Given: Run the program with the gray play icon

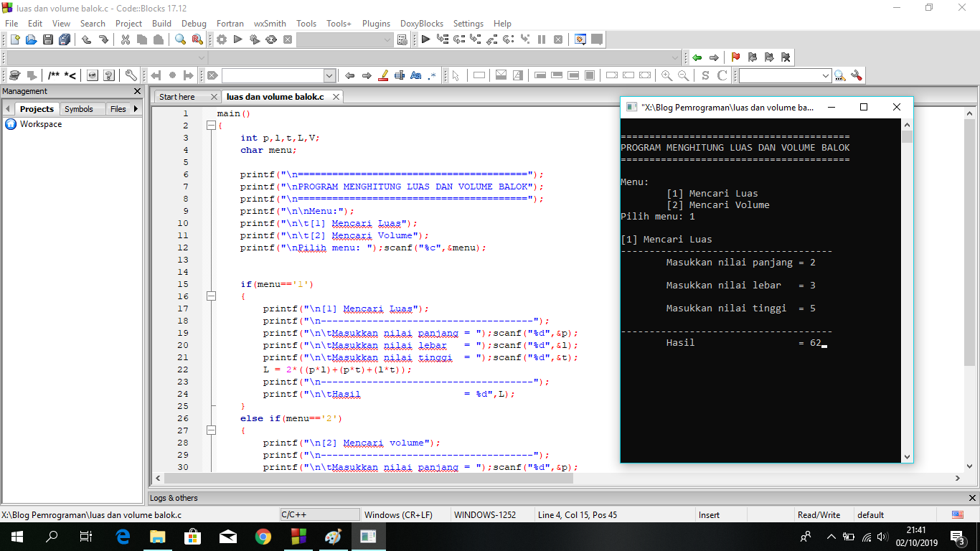Looking at the screenshot, I should tap(238, 39).
